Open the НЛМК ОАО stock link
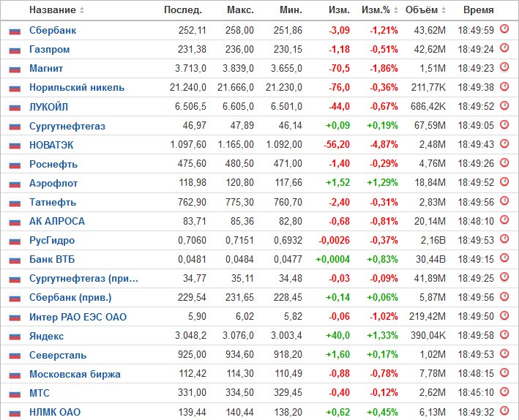The width and height of the screenshot is (519, 420). pos(55,413)
